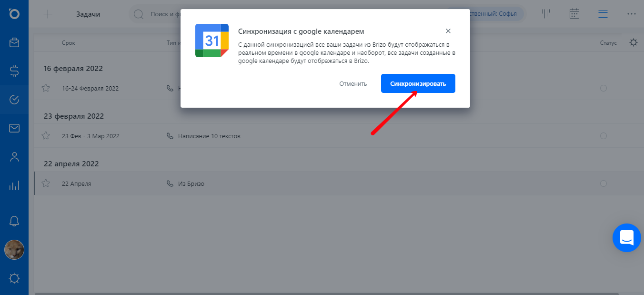The height and width of the screenshot is (295, 644).
Task: Open the finance dollar section in sidebar
Action: (x=14, y=71)
